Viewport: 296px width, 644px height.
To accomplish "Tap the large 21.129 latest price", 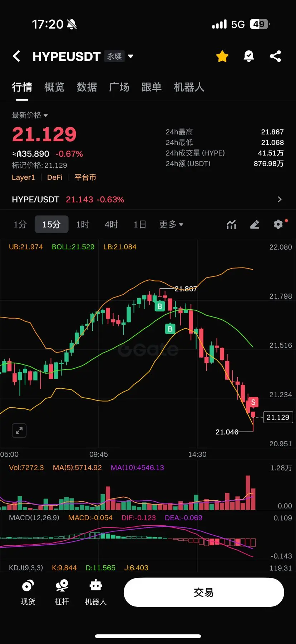I will (44, 134).
